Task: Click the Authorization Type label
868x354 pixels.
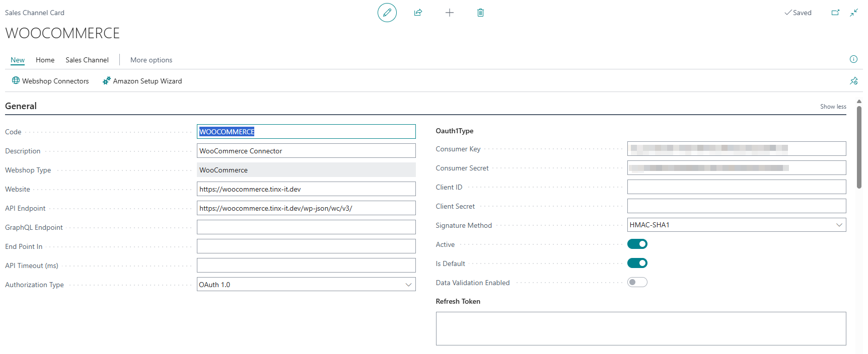Action: point(34,285)
